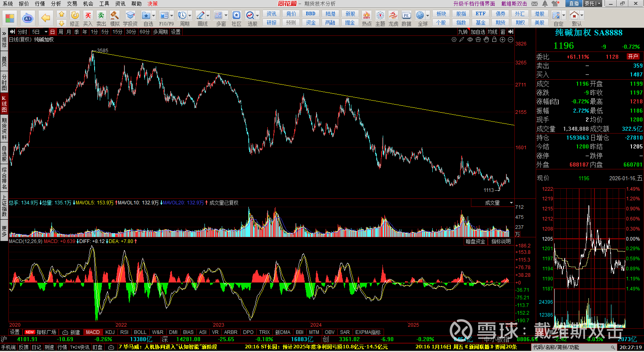
Task: Select the 分时图 side tab
Action: click(4, 82)
